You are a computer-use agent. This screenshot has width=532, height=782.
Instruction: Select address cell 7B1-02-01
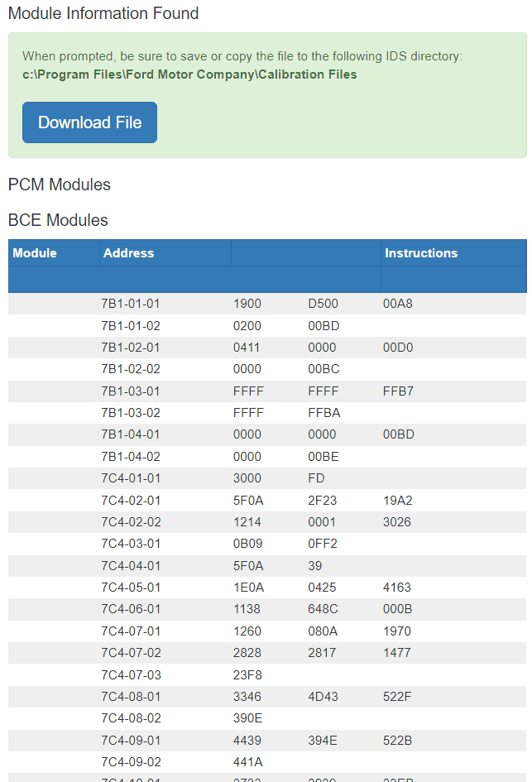[131, 348]
